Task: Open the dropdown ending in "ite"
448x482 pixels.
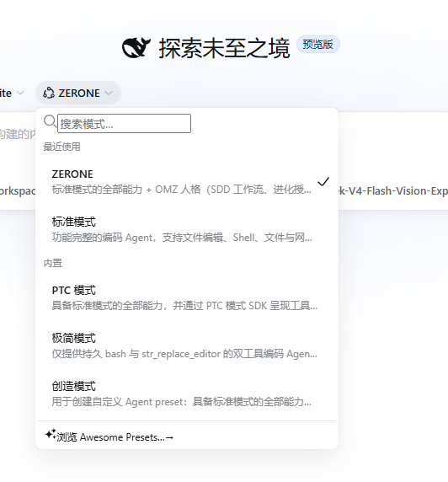Action: tap(12, 93)
